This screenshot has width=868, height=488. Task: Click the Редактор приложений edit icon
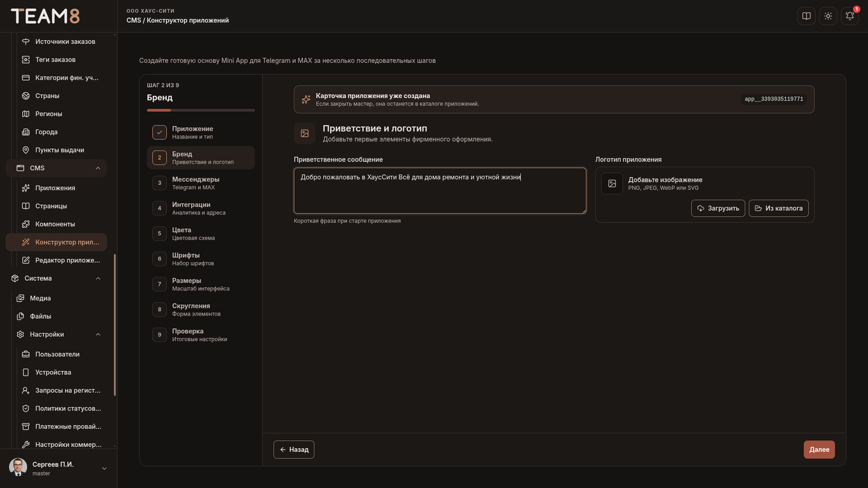point(26,260)
